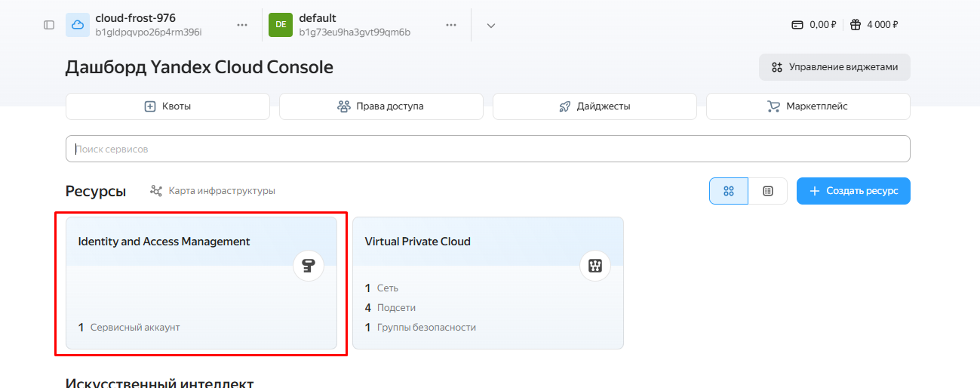Click 1 Сервисный аккаунт entry
Viewport: 980px width, 388px height.
[x=130, y=328]
